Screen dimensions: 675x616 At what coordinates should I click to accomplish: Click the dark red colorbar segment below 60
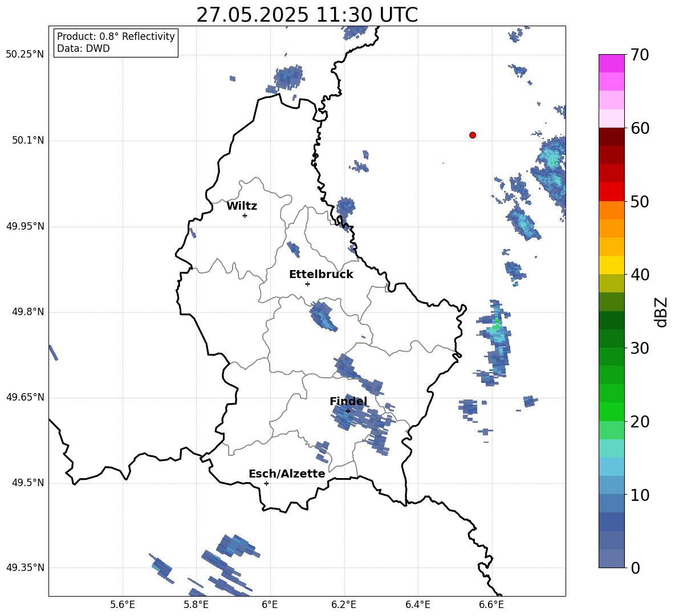pos(612,137)
